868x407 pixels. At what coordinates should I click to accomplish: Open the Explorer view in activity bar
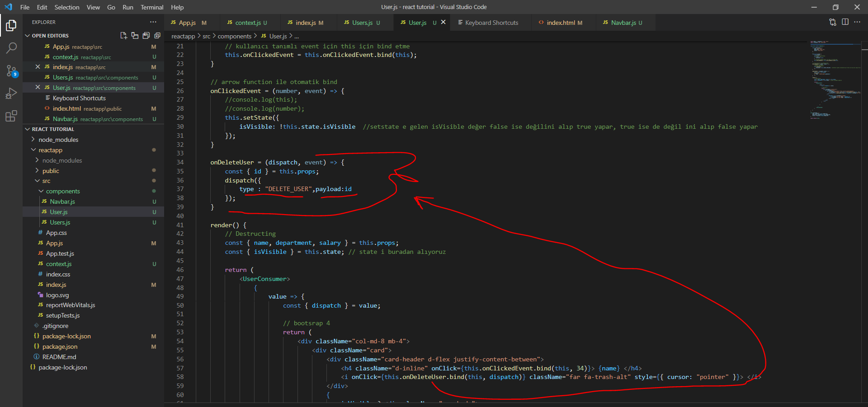11,26
